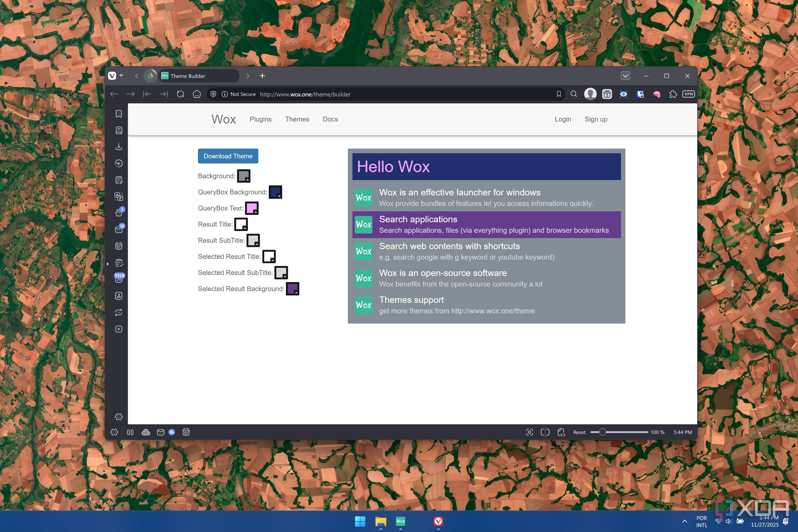Open the Themes menu item
Image resolution: width=798 pixels, height=532 pixels.
point(297,119)
